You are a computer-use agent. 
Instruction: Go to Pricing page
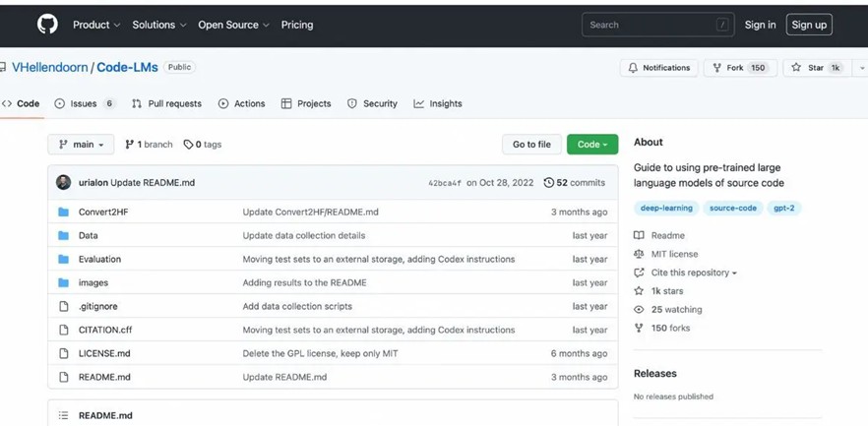pos(297,25)
